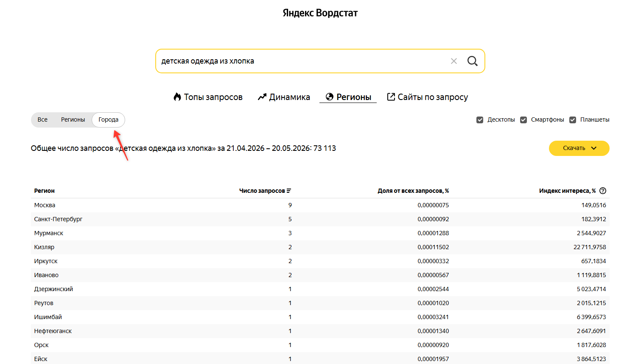Screen dimensions: 641x364
Task: Click the Яндекс Вордстат logo
Action: [320, 13]
